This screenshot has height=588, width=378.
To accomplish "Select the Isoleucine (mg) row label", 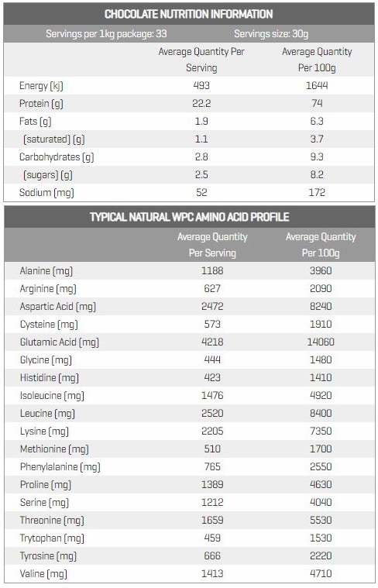I will [52, 396].
